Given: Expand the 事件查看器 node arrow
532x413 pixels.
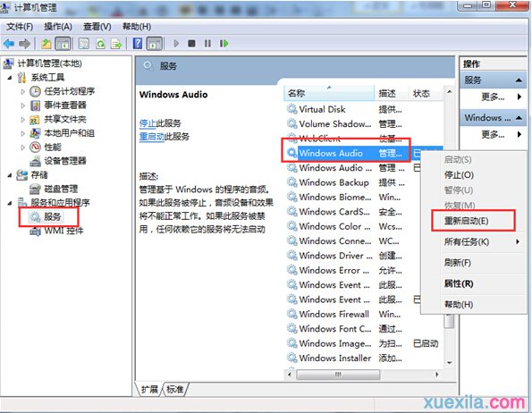Looking at the screenshot, I should click(x=22, y=105).
